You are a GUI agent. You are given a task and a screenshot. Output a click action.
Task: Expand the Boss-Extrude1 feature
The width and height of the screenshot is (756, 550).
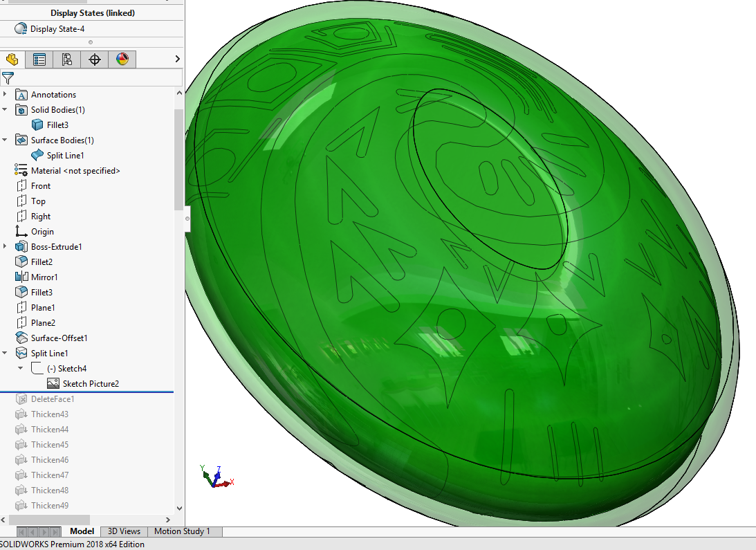pos(5,247)
